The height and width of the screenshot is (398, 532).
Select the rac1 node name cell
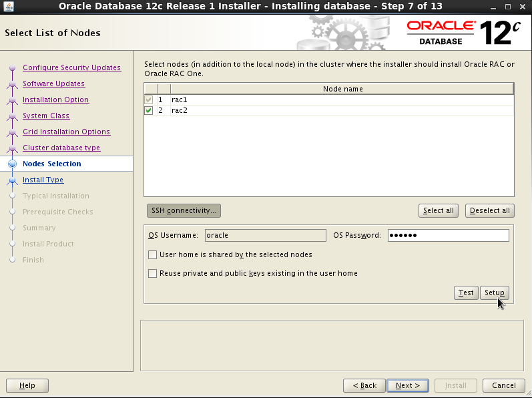[x=342, y=99]
